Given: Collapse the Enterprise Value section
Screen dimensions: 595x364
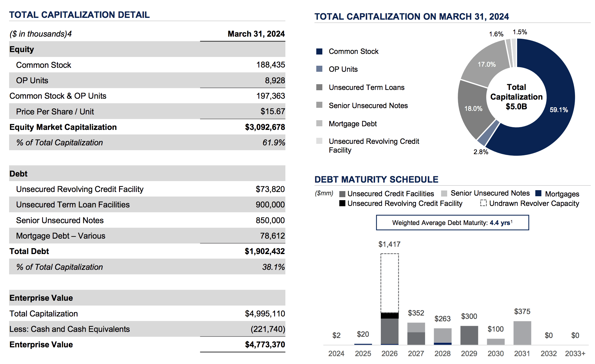Looking at the screenshot, I should click(41, 298).
